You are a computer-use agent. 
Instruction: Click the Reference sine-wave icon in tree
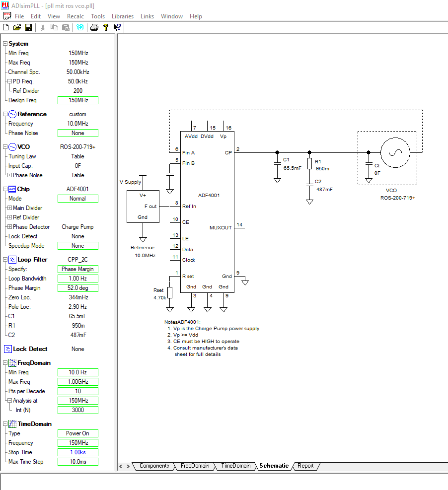pyautogui.click(x=12, y=114)
